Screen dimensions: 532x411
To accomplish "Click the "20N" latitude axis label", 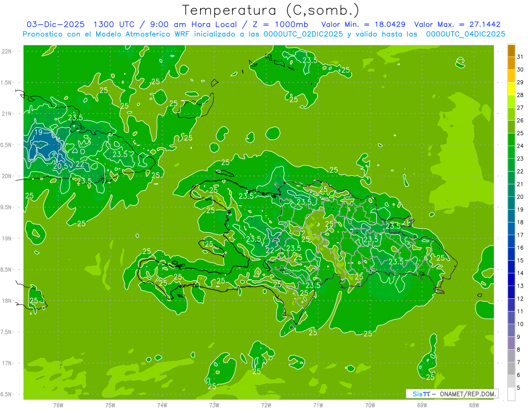I will [x=7, y=176].
